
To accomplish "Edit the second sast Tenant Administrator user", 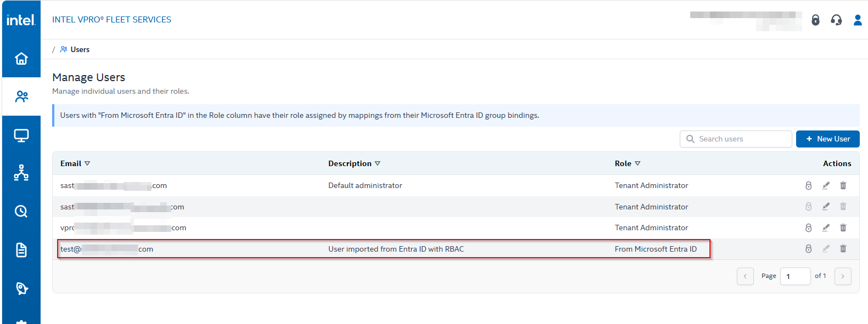I will point(826,207).
